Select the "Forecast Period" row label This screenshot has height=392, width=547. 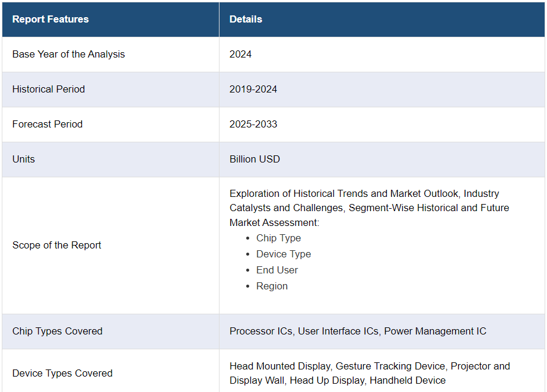[47, 124]
